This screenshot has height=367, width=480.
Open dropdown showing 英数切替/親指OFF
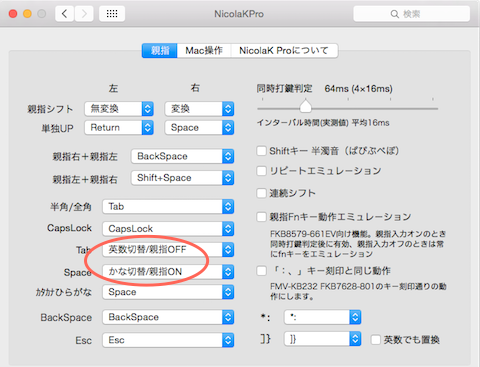168,250
